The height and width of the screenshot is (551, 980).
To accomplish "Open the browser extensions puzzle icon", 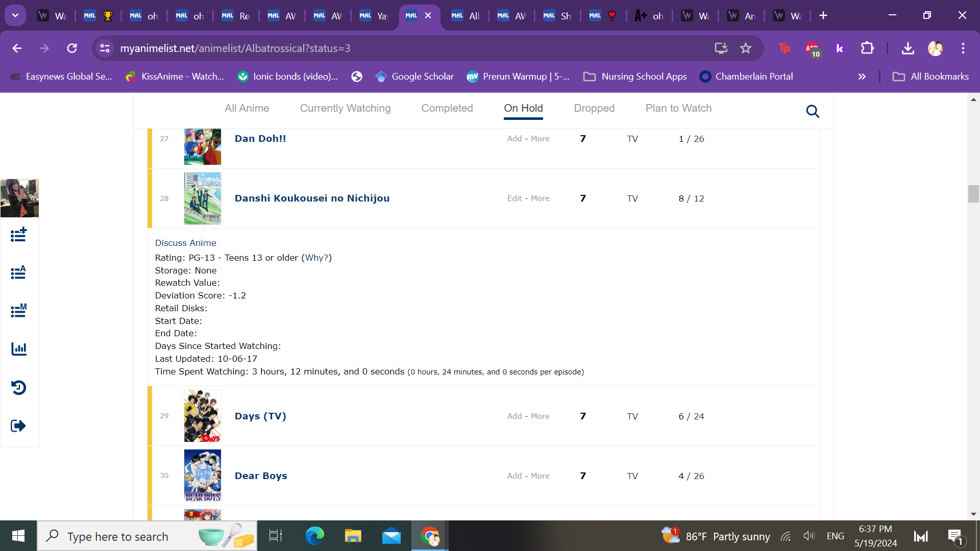I will point(867,48).
